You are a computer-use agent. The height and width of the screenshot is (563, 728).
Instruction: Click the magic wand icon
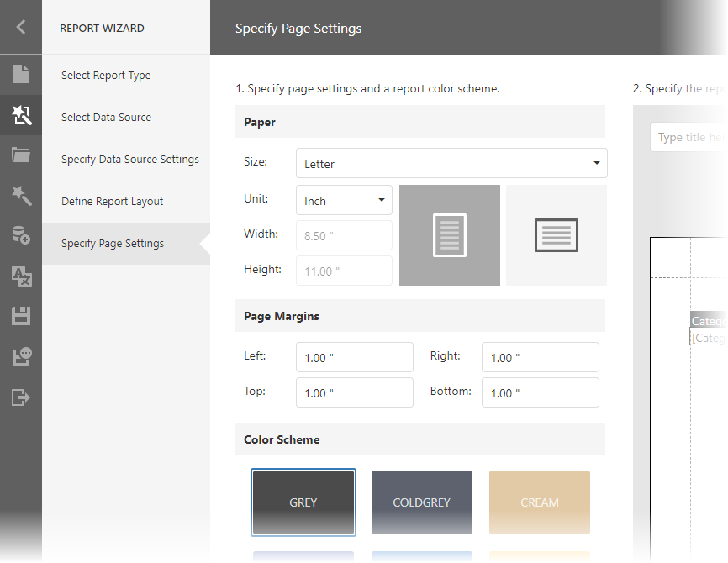(x=21, y=195)
